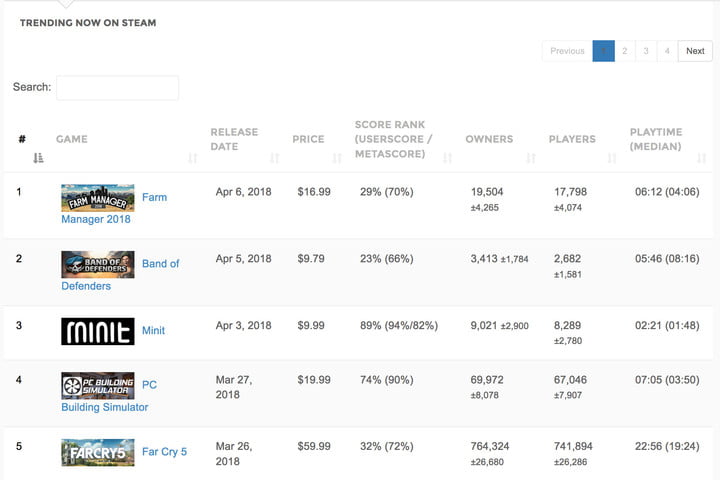Open the Far Cry 5 link
720x480 pixels.
tap(164, 452)
